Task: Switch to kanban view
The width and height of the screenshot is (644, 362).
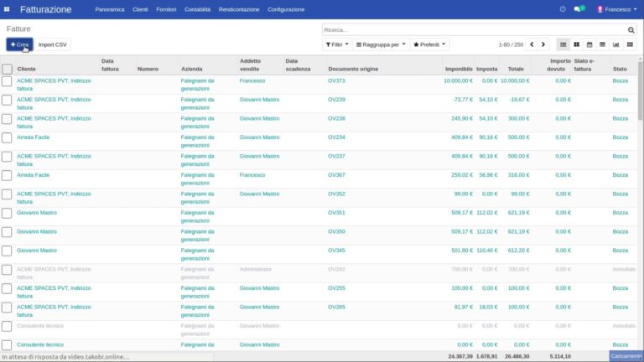Action: coord(576,44)
